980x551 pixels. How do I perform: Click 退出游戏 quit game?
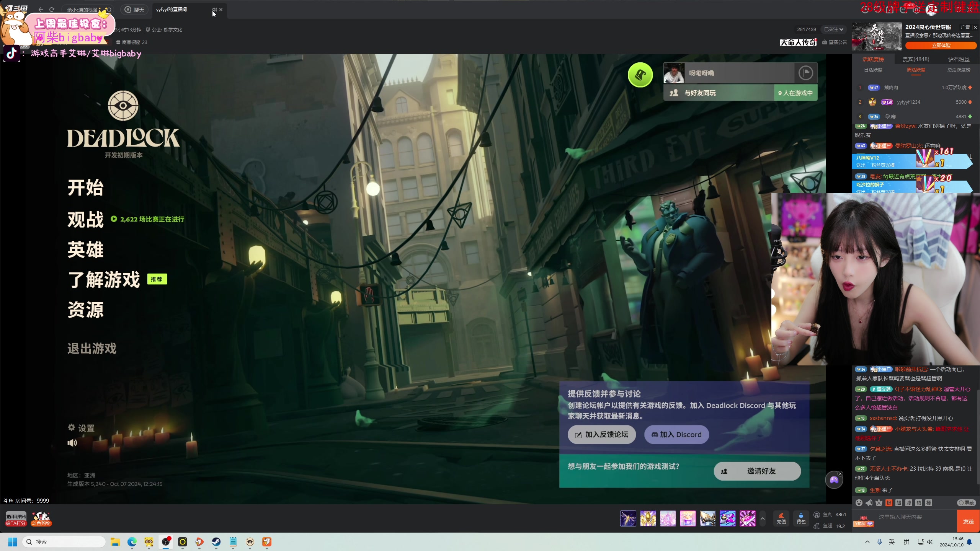92,349
